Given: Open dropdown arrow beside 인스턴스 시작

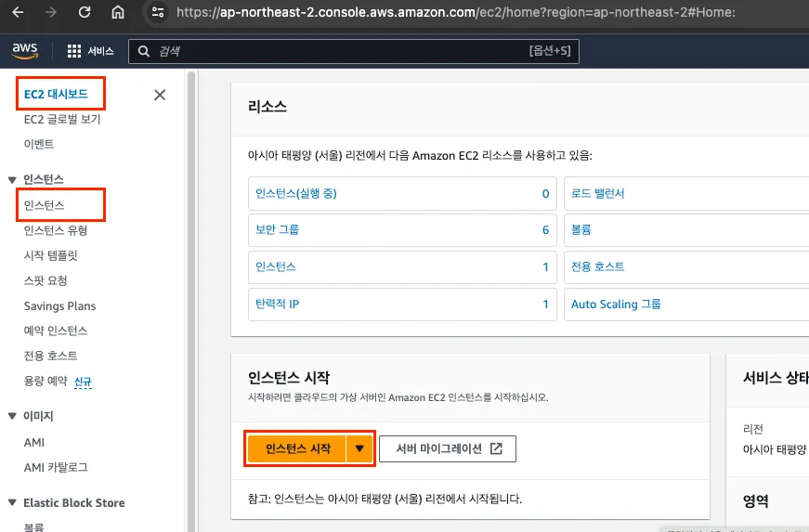Looking at the screenshot, I should (359, 448).
